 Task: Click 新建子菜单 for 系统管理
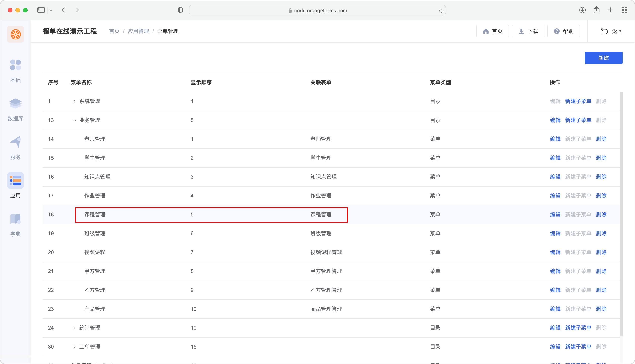tap(578, 101)
